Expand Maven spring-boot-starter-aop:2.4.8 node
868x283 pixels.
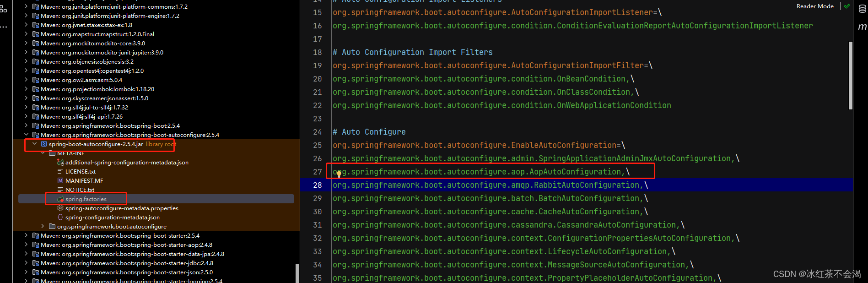click(x=26, y=245)
